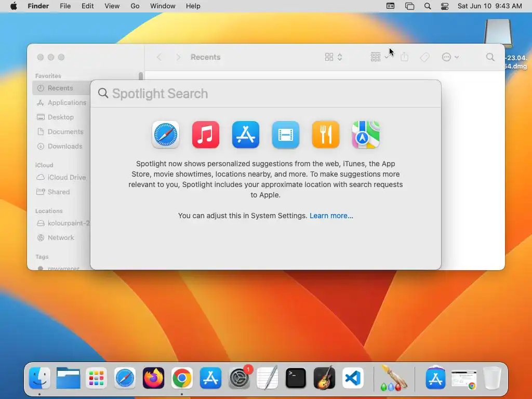Click the Spotlight Search text field

click(265, 94)
